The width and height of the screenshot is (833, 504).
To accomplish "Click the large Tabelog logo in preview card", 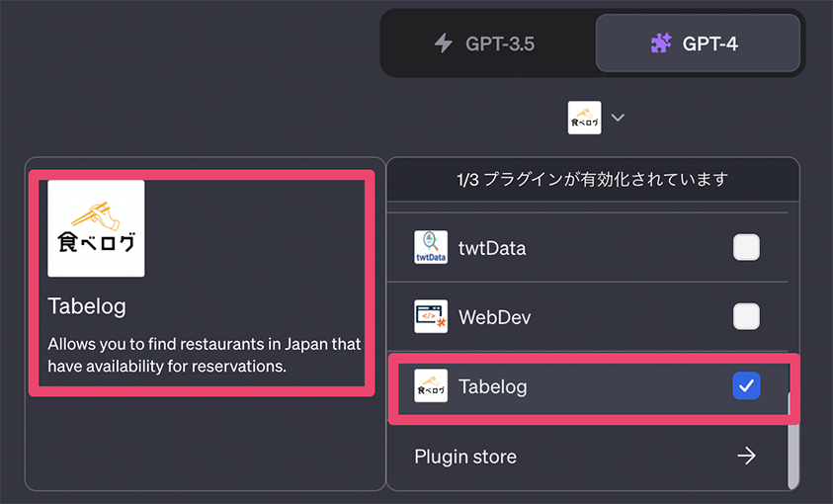I will (x=96, y=228).
